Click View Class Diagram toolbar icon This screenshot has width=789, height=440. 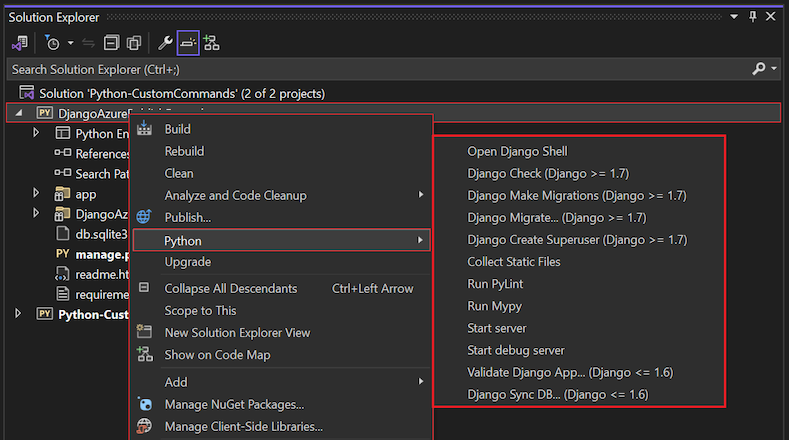pyautogui.click(x=211, y=43)
